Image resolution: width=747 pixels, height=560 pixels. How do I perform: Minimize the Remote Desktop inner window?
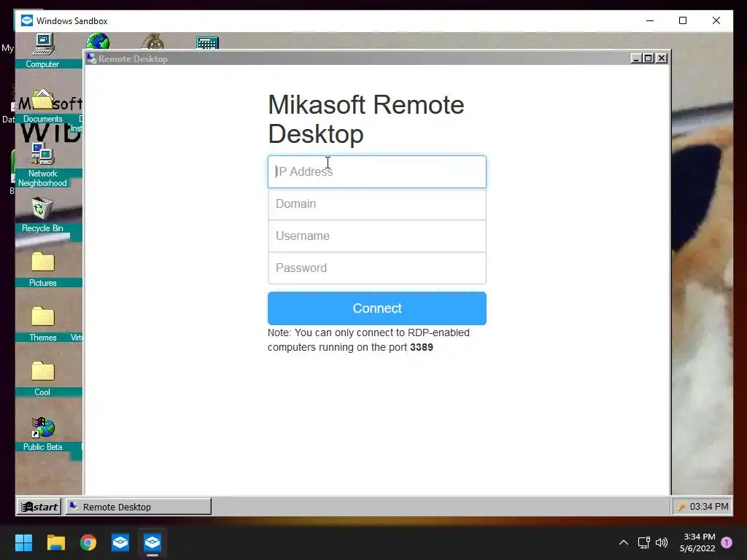636,58
